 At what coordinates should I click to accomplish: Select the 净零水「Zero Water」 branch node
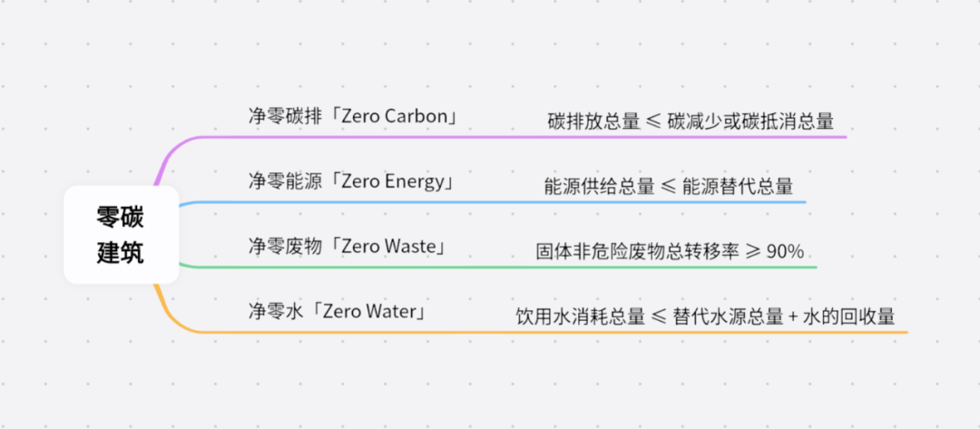pyautogui.click(x=338, y=311)
